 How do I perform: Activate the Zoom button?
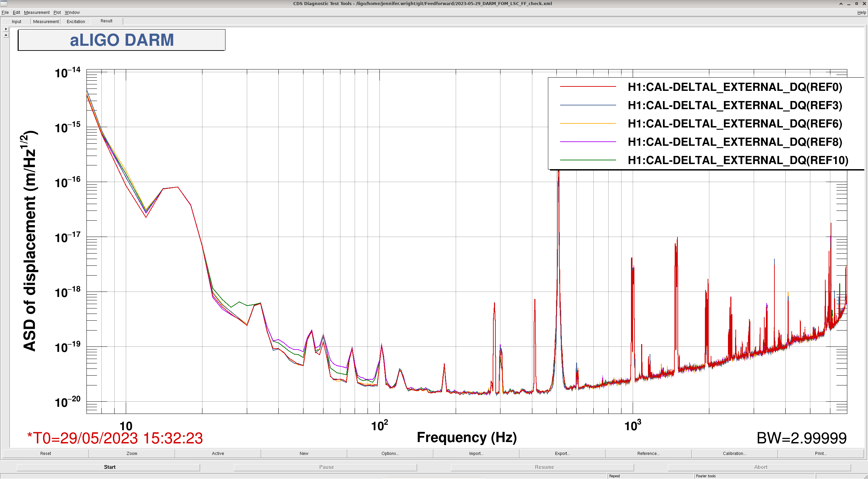tap(132, 454)
